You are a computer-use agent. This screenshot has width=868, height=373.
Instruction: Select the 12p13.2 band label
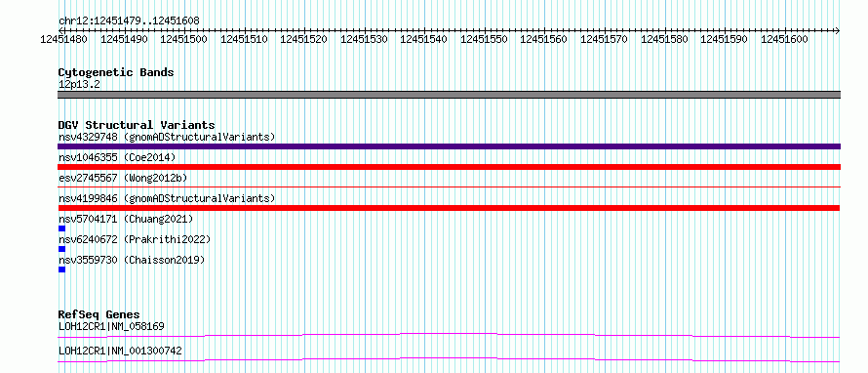click(79, 85)
